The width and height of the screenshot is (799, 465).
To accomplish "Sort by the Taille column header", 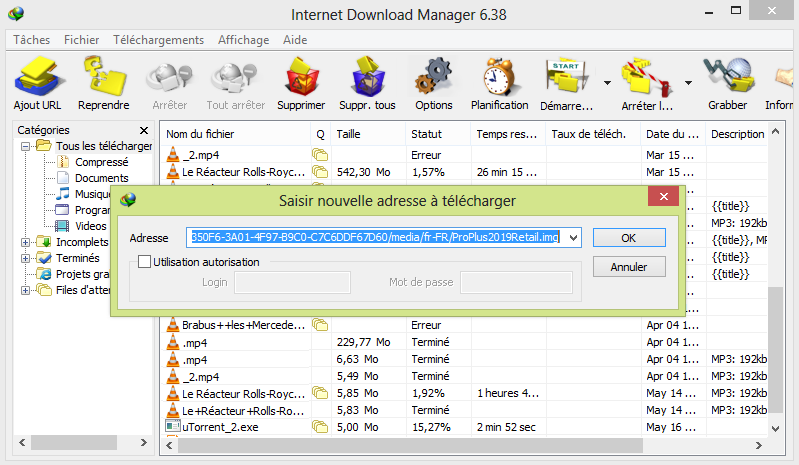I will pyautogui.click(x=368, y=134).
